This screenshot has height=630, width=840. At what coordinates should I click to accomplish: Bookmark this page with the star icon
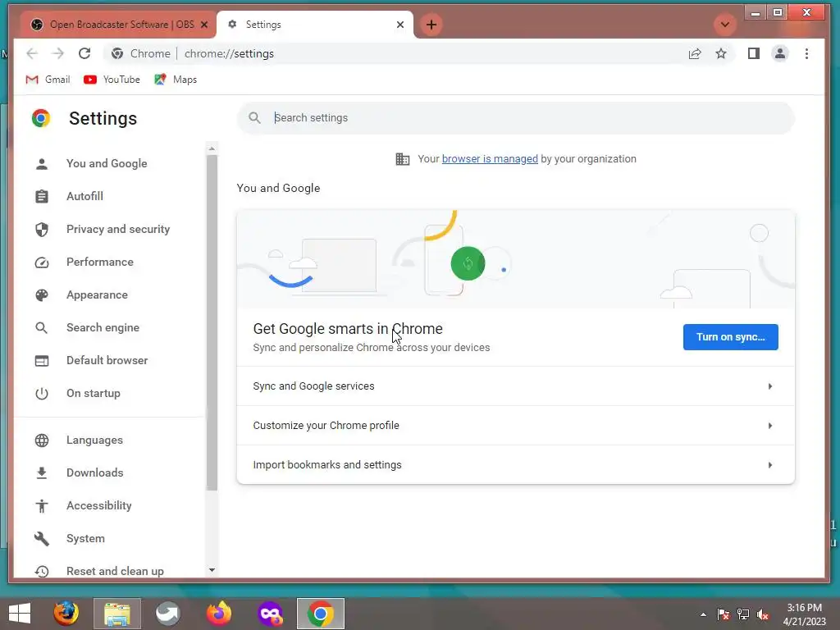(721, 53)
